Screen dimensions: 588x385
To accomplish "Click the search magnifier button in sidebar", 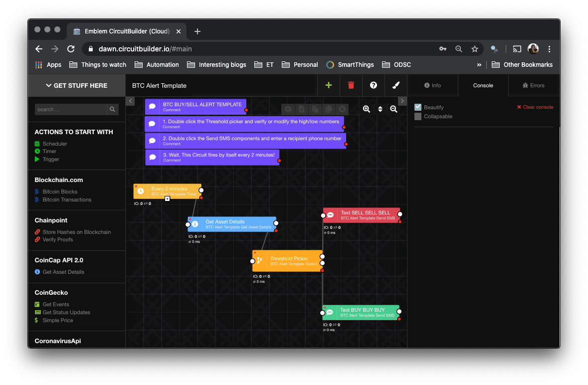I will click(x=113, y=109).
